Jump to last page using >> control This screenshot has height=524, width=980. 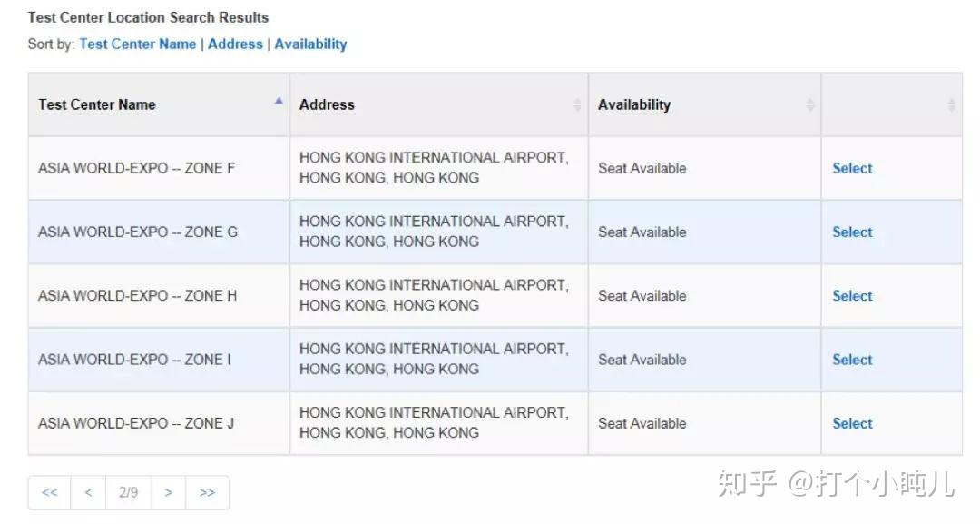coord(207,491)
